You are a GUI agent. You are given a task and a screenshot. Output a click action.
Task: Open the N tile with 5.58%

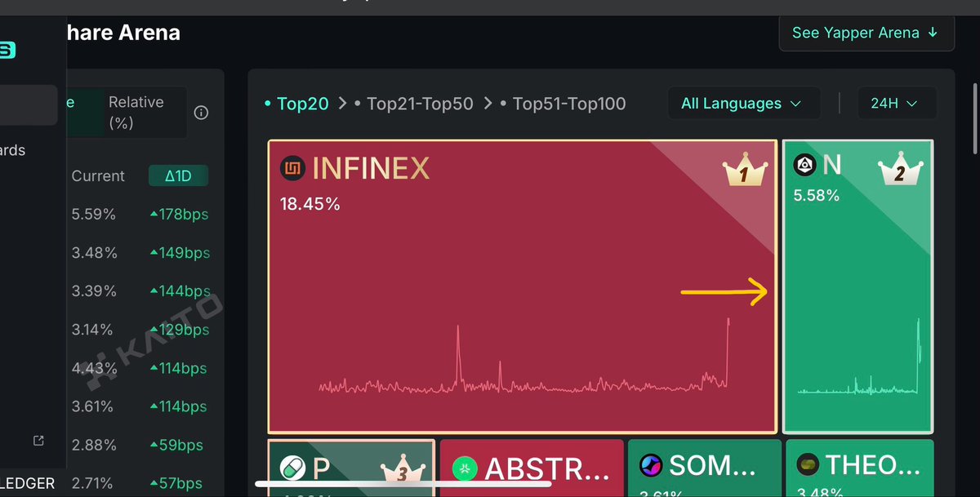857,286
